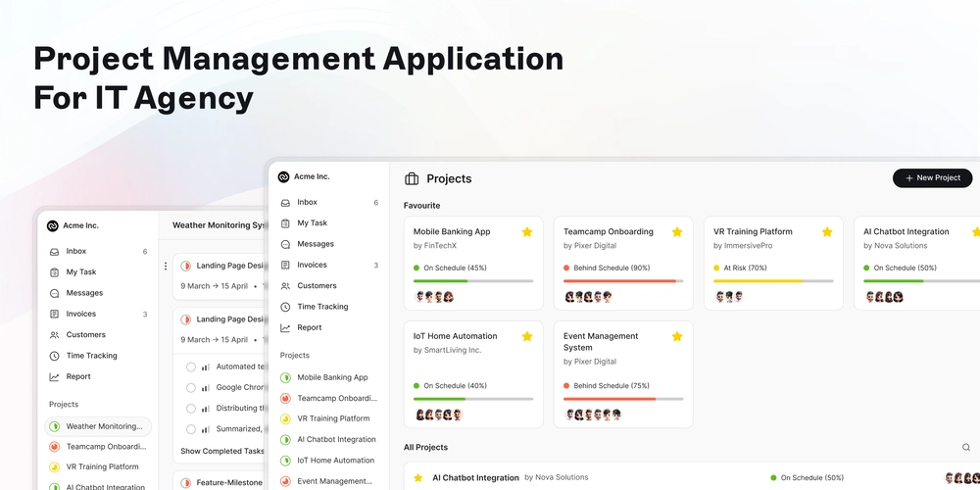Click Invoices document icon in back window

[x=54, y=314]
